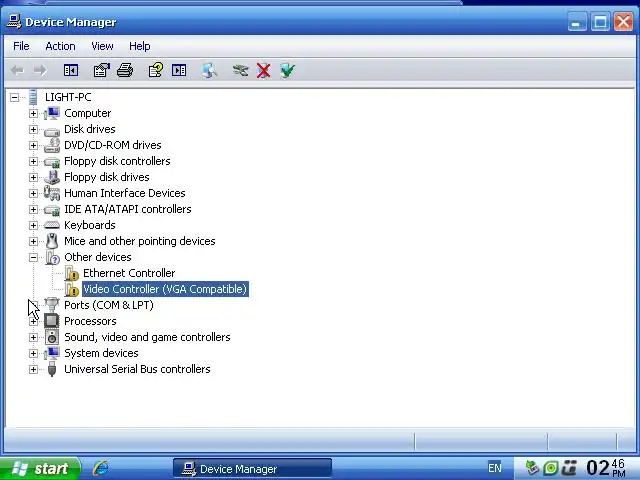Click the Human Interface Devices icon
The width and height of the screenshot is (640, 480).
coord(52,193)
